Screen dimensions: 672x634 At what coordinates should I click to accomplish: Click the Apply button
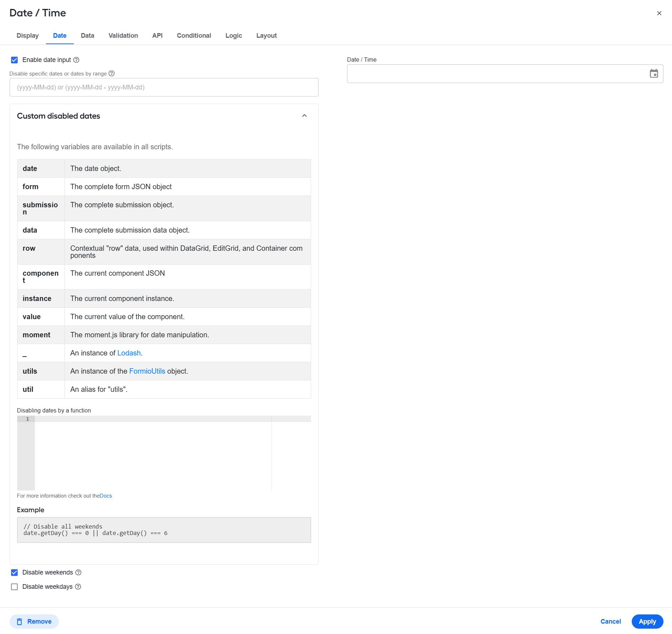(x=647, y=622)
